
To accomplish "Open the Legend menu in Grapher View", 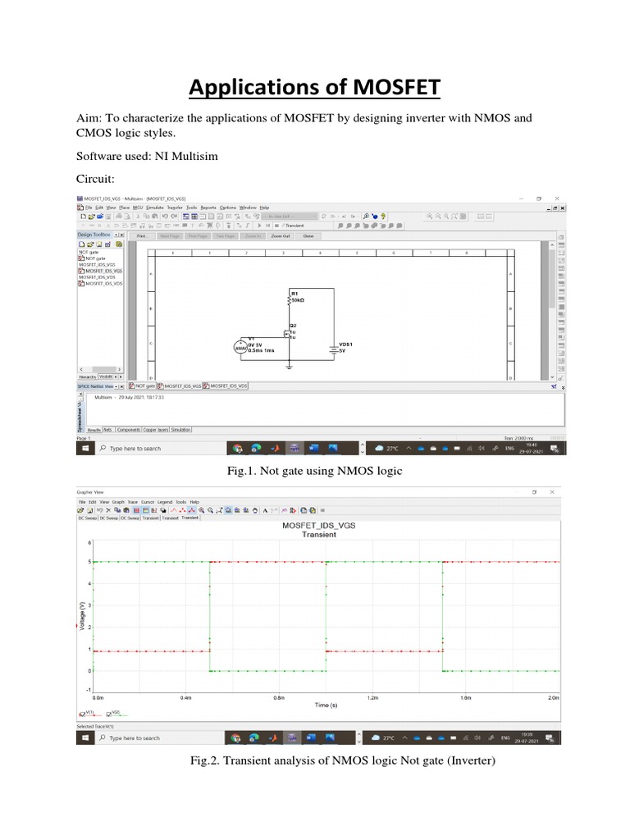I will pyautogui.click(x=165, y=502).
